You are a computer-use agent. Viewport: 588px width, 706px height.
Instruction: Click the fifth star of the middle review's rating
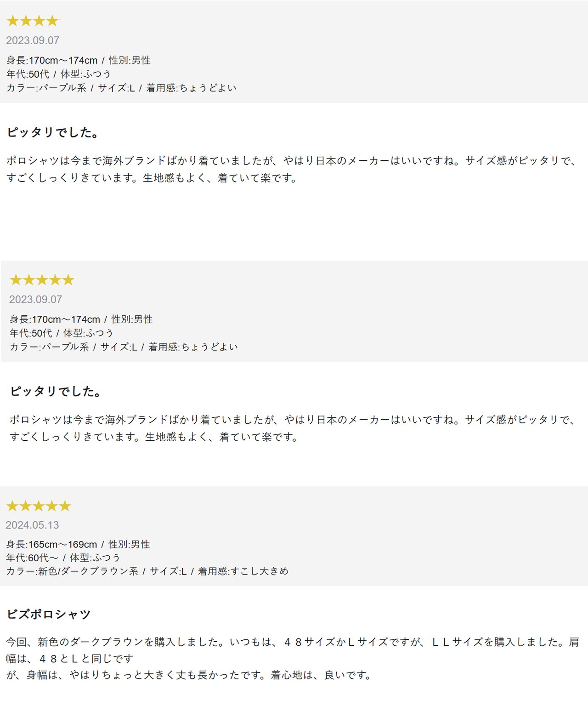tap(68, 280)
